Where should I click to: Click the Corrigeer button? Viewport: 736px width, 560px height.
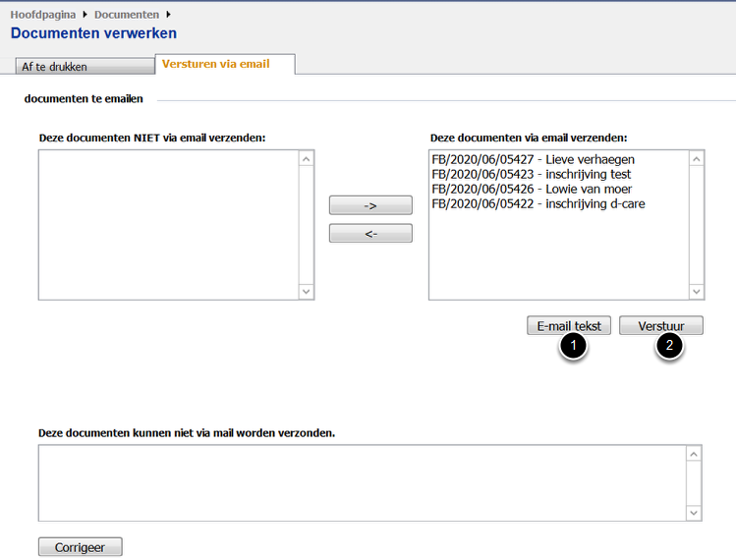[x=80, y=547]
